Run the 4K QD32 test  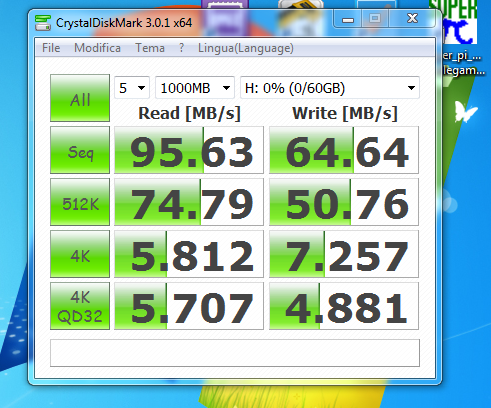point(80,306)
